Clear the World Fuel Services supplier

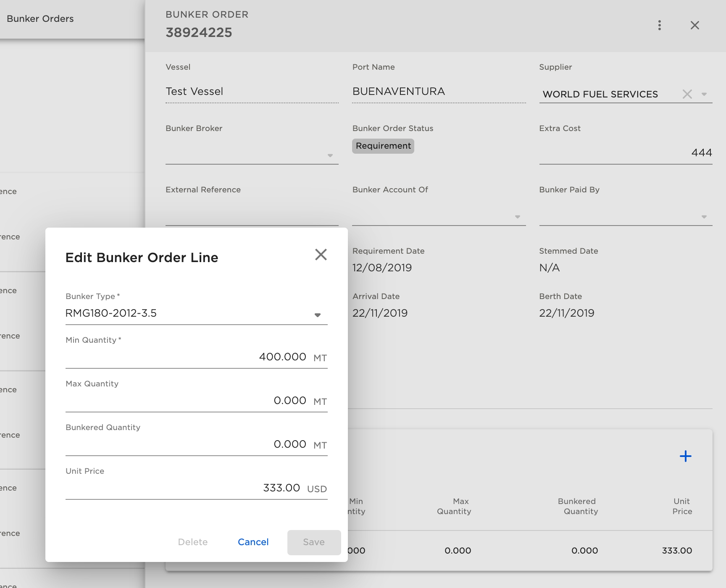click(687, 94)
